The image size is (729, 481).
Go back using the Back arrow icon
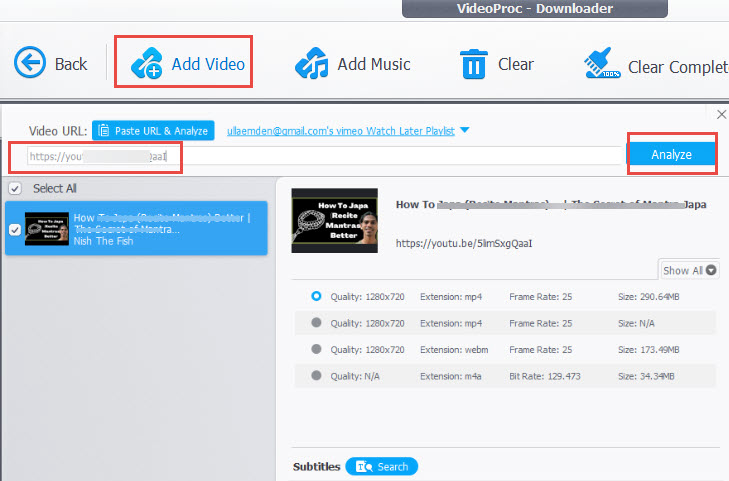30,62
